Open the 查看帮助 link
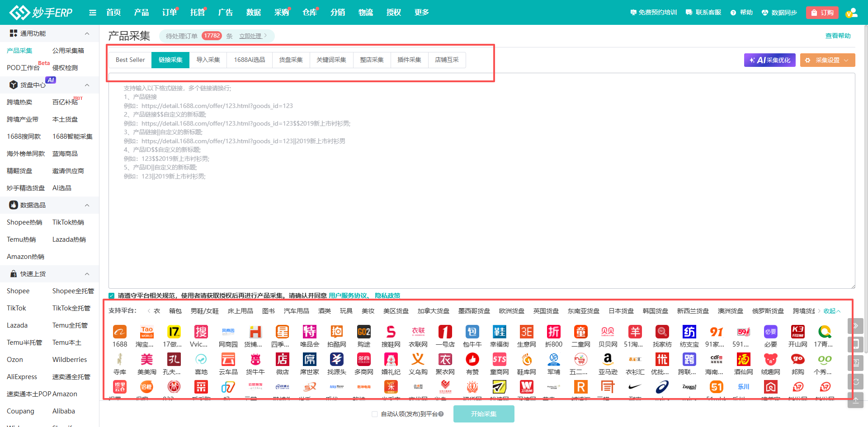 [838, 36]
